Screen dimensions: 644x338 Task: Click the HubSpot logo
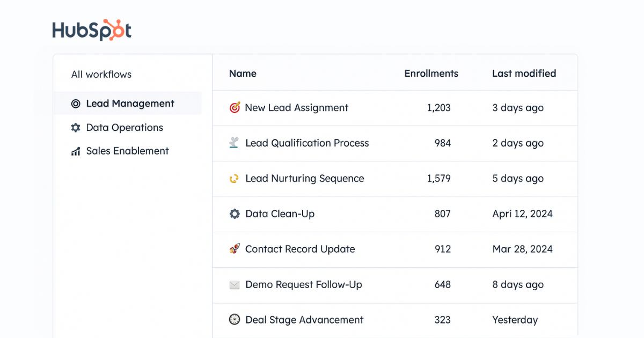[92, 31]
